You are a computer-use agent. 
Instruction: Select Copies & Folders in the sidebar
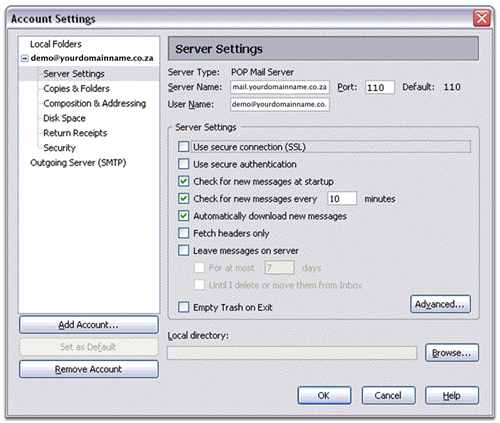tap(76, 89)
